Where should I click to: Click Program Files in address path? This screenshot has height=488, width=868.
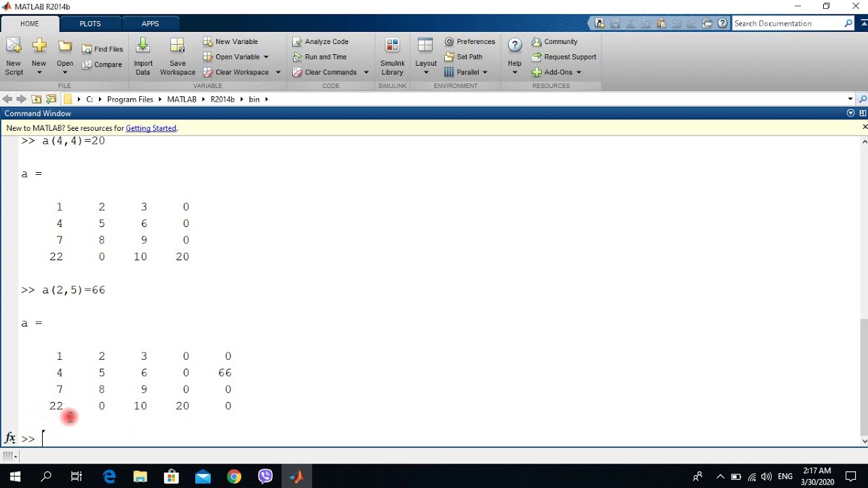(x=130, y=99)
